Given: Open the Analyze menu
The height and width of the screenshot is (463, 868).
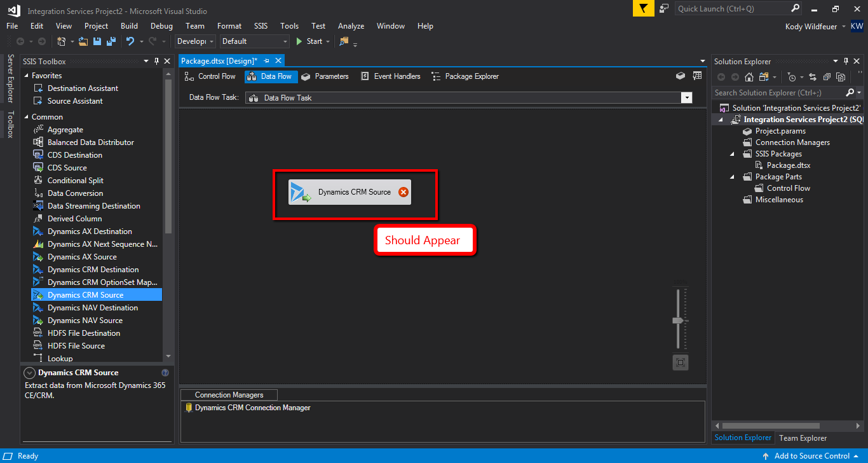Looking at the screenshot, I should pos(351,26).
